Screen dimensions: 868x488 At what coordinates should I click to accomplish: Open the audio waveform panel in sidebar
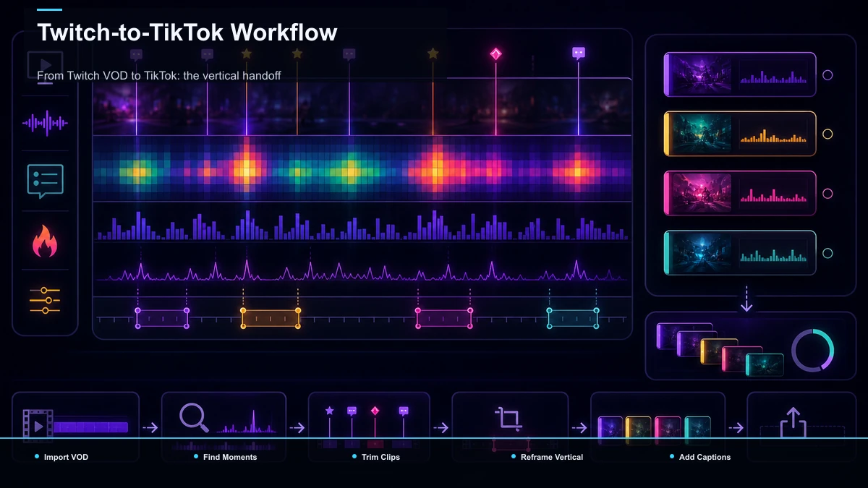click(45, 123)
